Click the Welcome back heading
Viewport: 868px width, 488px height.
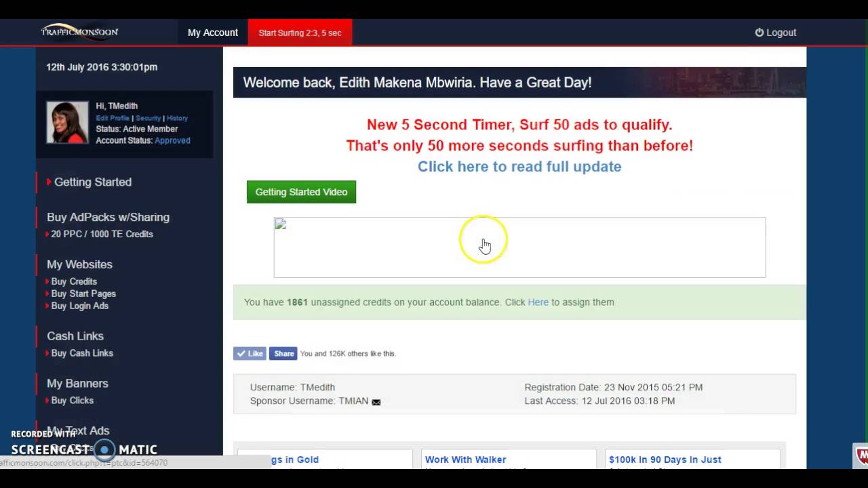pyautogui.click(x=417, y=83)
